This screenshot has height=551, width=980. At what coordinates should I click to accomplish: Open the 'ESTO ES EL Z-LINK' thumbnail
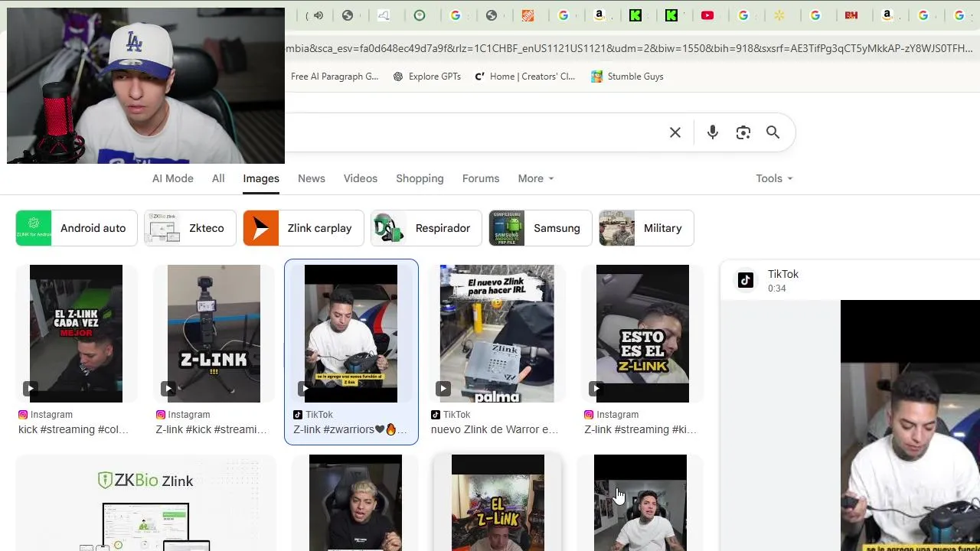pos(642,334)
